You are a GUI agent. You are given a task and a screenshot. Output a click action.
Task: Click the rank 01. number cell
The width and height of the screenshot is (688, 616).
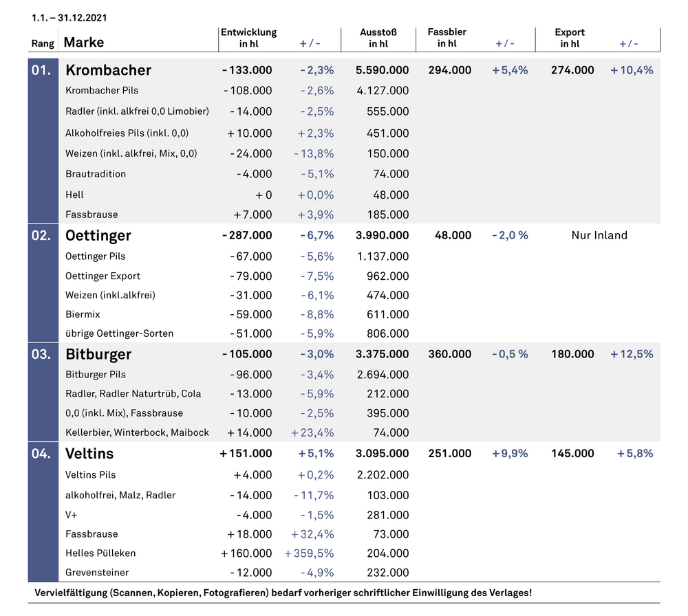(x=41, y=70)
